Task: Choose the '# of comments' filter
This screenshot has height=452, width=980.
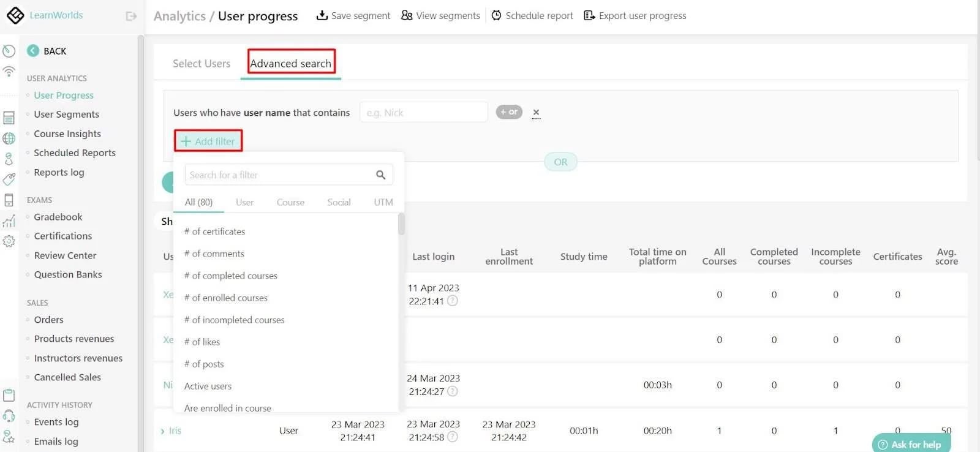Action: (x=214, y=254)
